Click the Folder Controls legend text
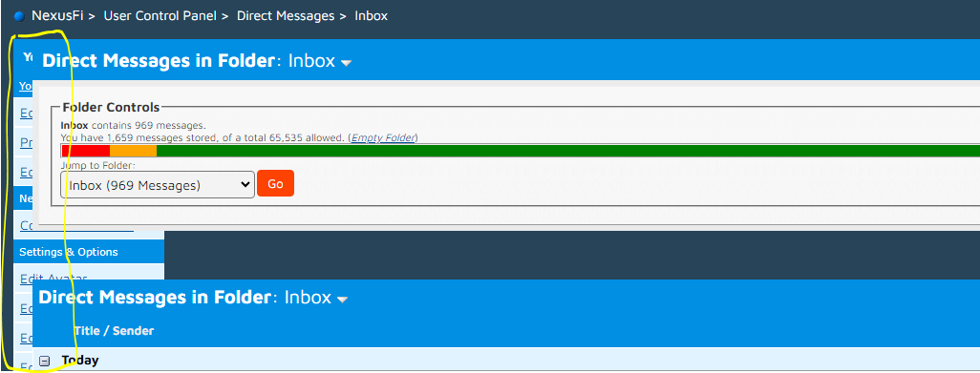Image resolution: width=980 pixels, height=373 pixels. (111, 107)
